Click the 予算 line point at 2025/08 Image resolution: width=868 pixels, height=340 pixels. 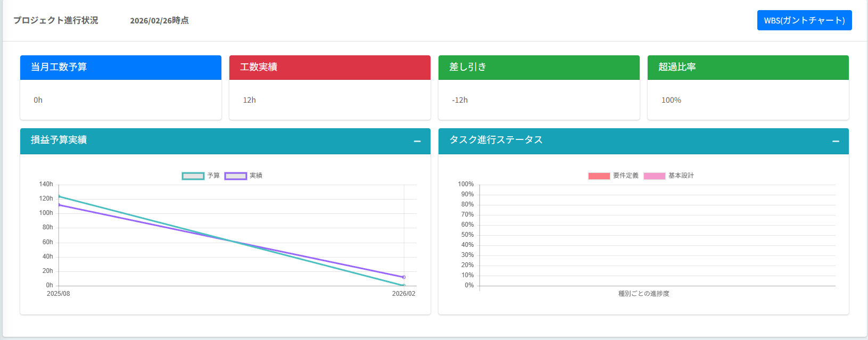(x=59, y=197)
